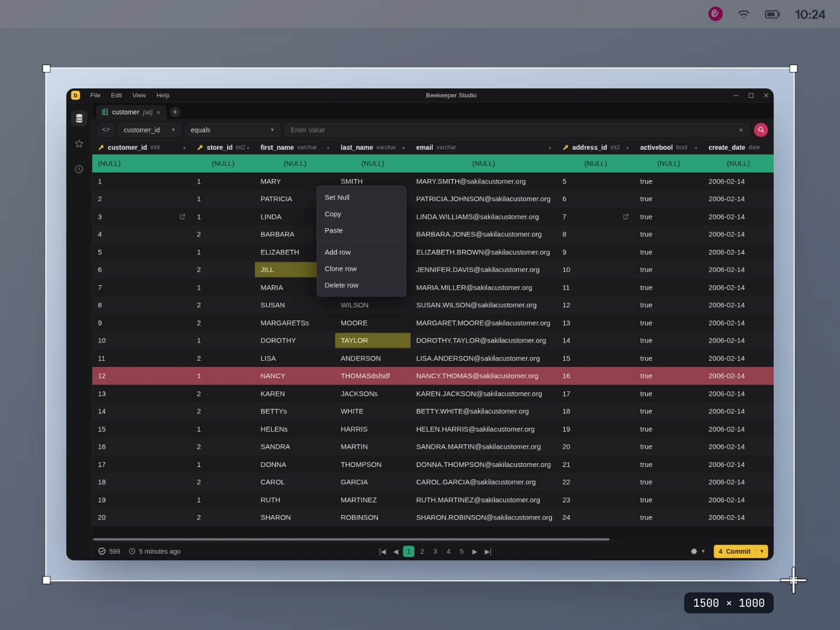Click the Beekeeper Studio logo icon

[76, 95]
